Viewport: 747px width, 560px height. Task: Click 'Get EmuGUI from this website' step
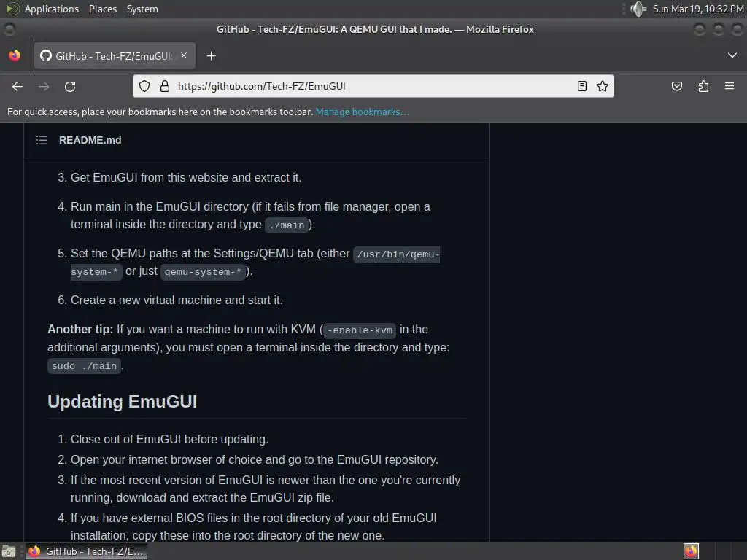(186, 178)
